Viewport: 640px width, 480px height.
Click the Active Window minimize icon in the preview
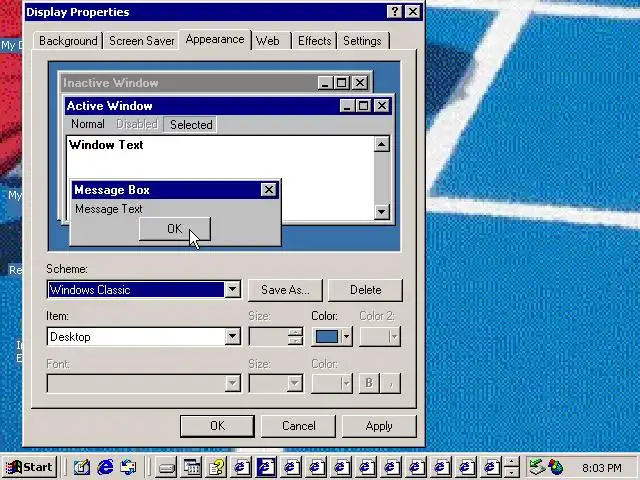(347, 106)
